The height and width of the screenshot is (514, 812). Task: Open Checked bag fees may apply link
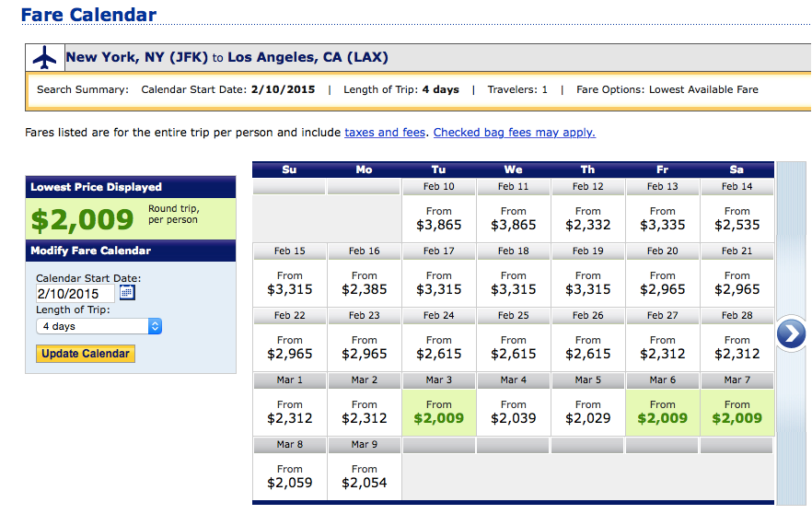[x=514, y=132]
